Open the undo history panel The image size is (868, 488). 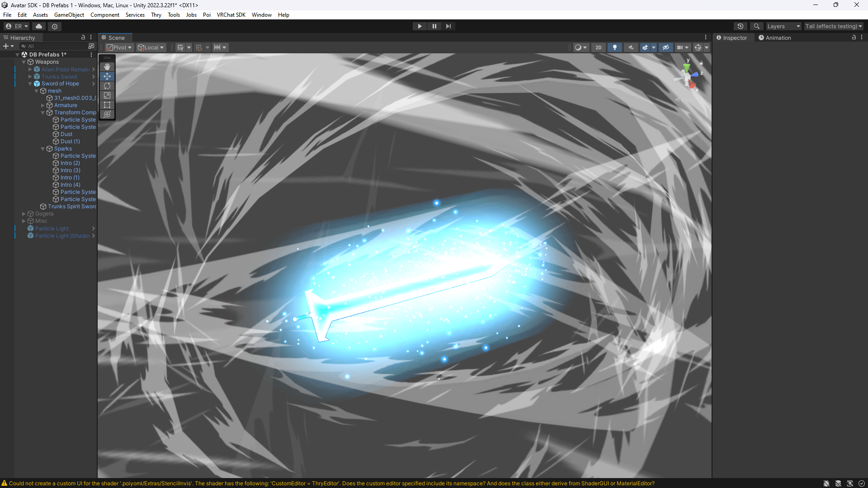pyautogui.click(x=741, y=26)
